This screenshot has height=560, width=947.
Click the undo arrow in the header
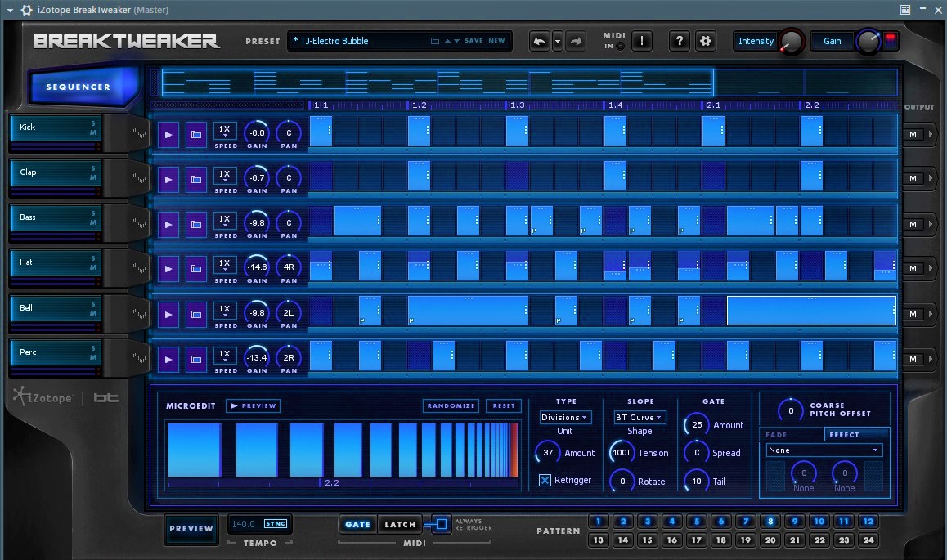[540, 41]
